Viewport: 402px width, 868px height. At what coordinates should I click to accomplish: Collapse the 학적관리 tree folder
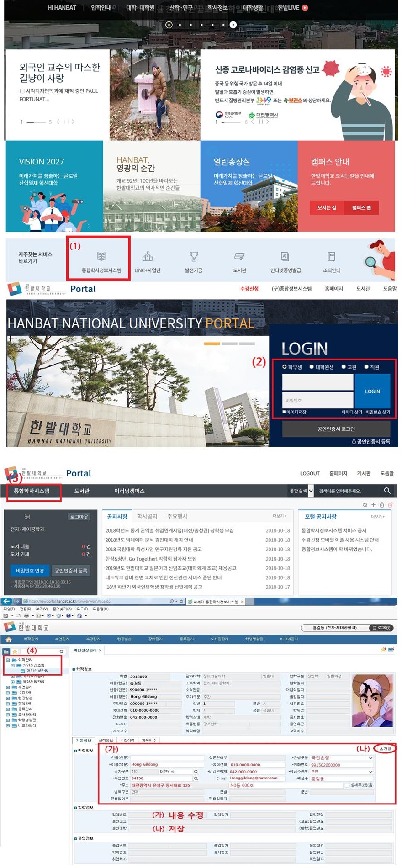pos(8,660)
